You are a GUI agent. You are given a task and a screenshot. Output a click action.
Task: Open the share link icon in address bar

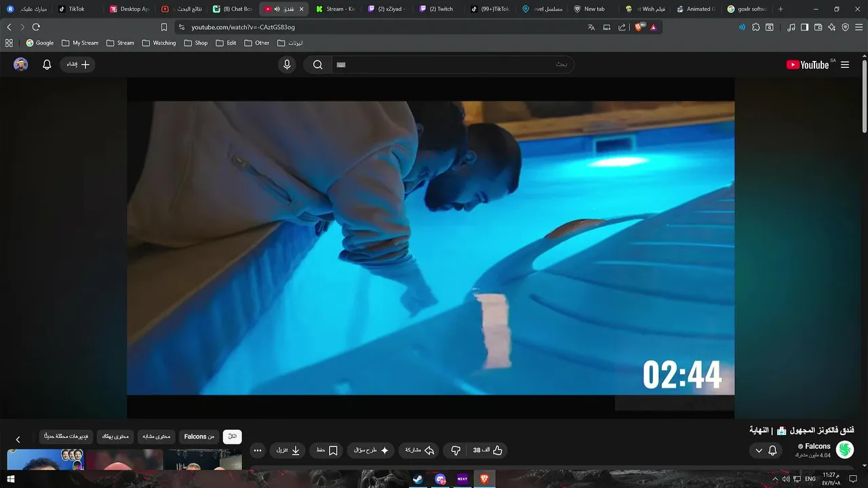coord(622,27)
